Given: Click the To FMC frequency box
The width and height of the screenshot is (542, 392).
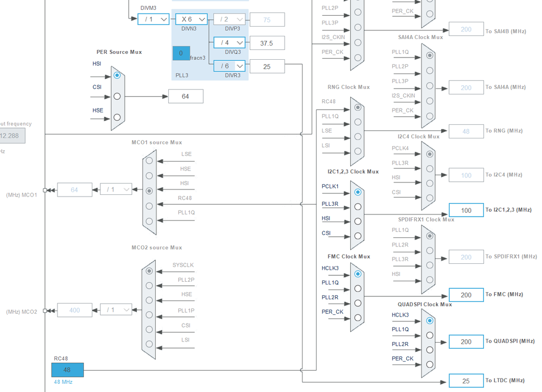Looking at the screenshot, I should pos(466,295).
